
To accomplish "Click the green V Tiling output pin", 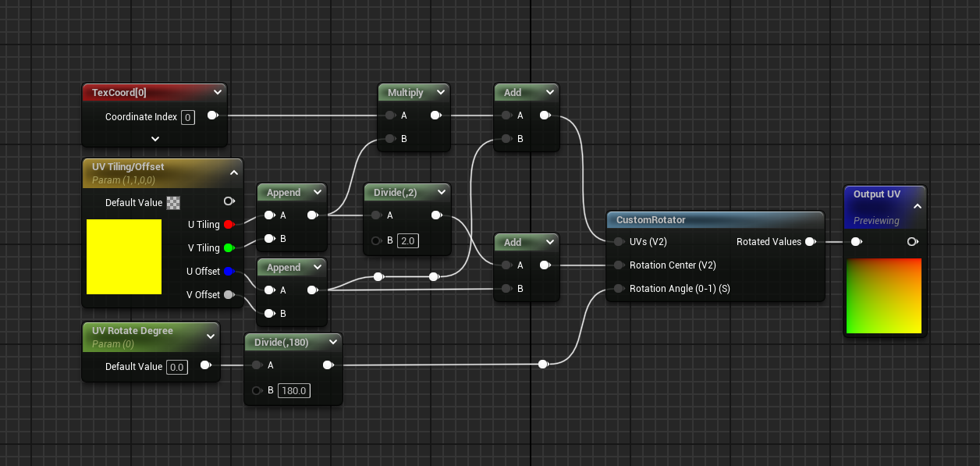I will click(229, 248).
